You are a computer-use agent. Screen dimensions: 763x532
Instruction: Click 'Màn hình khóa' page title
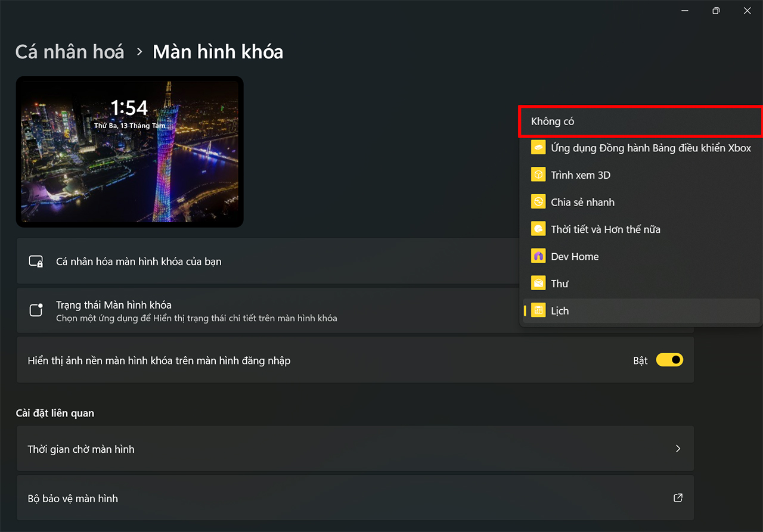pyautogui.click(x=218, y=52)
